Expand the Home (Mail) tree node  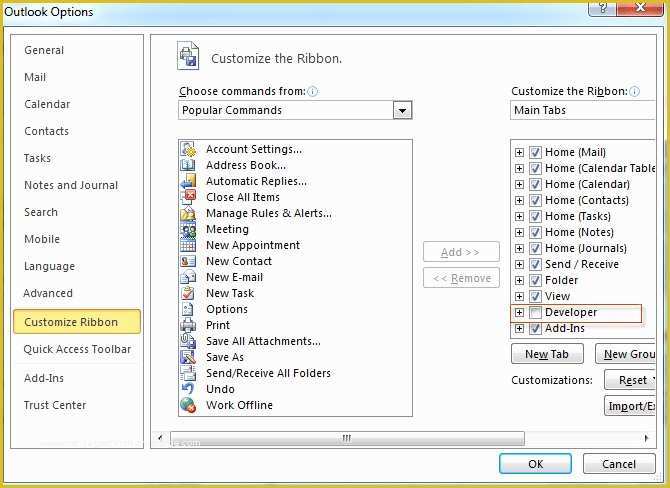coord(519,153)
